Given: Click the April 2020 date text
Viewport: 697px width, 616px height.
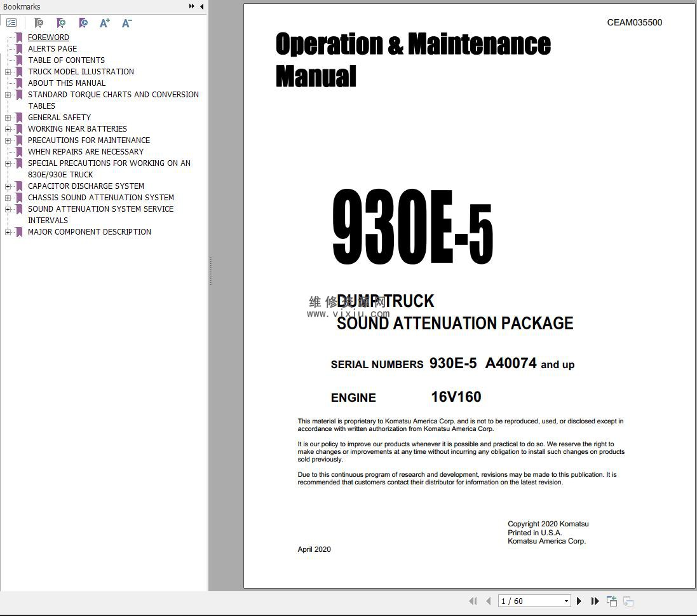Looking at the screenshot, I should tap(315, 549).
